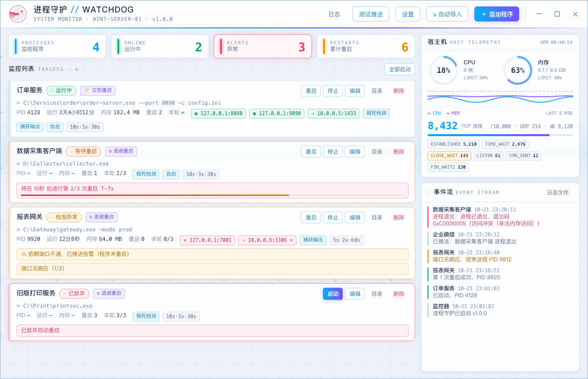Viewport: 588px width, 379px height.
Task: Click the memory 63% usage gauge
Action: click(518, 70)
